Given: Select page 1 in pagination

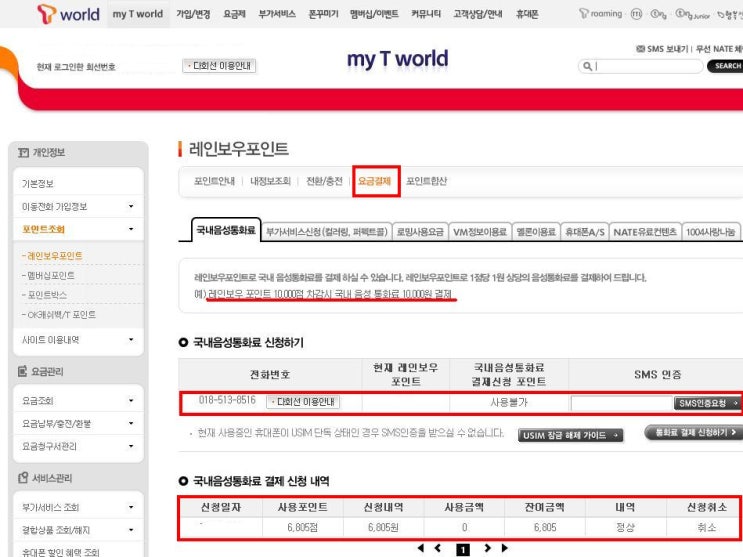Looking at the screenshot, I should click(463, 550).
